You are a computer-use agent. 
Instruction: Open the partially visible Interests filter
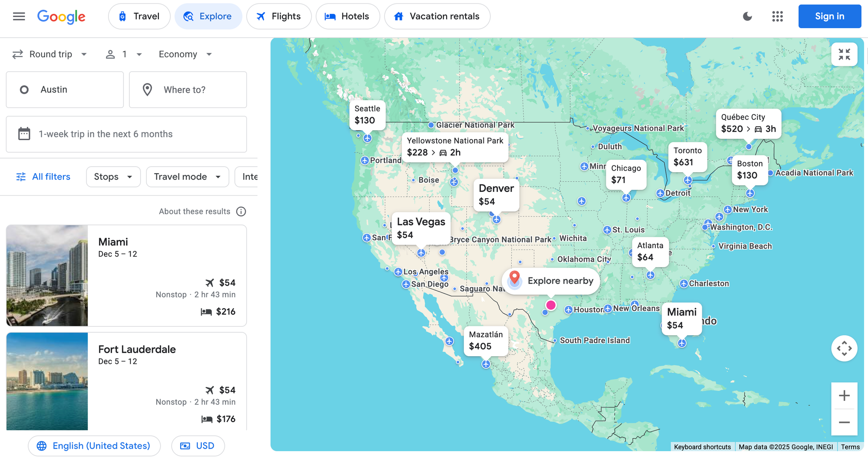tap(247, 177)
